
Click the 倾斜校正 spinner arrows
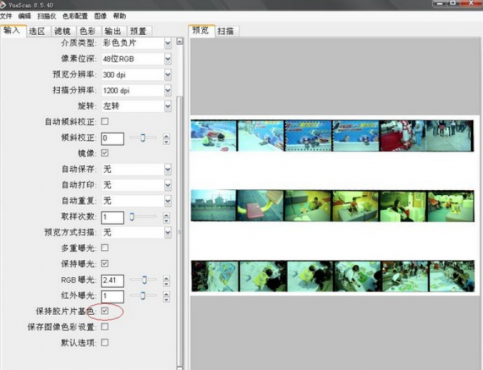pos(166,139)
